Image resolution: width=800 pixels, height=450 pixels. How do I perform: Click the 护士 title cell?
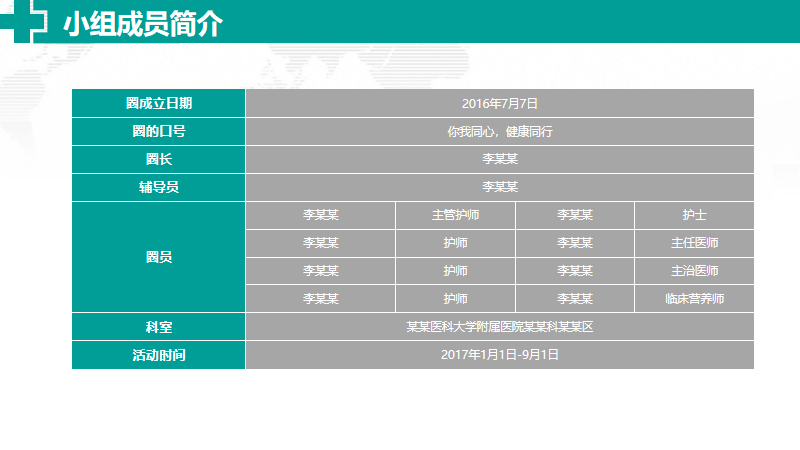[x=694, y=215]
